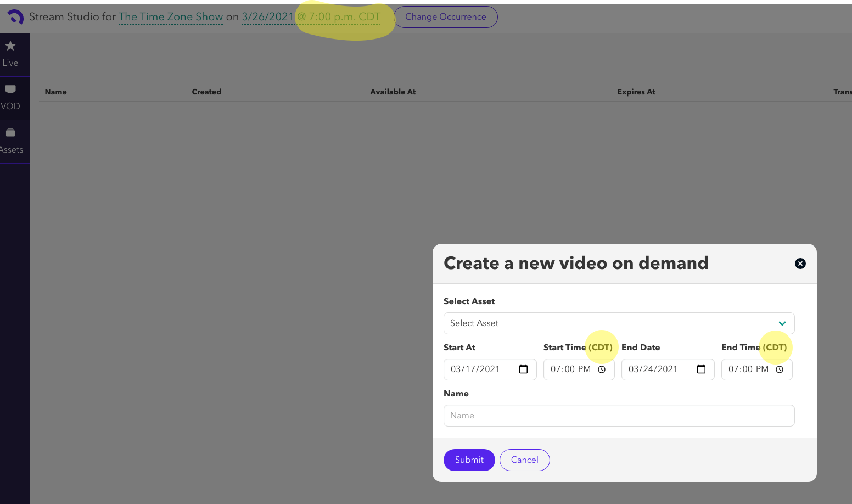This screenshot has width=852, height=504.
Task: Open The Time Zone Show link
Action: coord(171,17)
